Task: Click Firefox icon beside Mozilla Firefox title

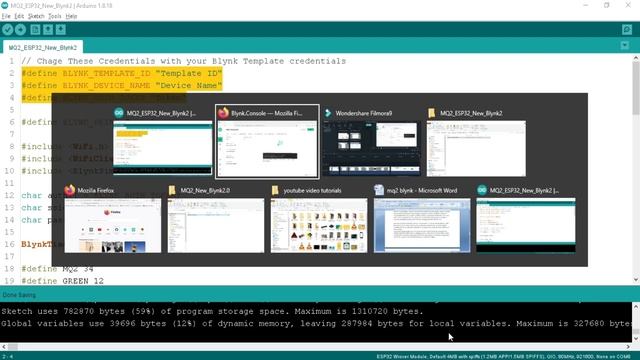Action: pyautogui.click(x=70, y=190)
